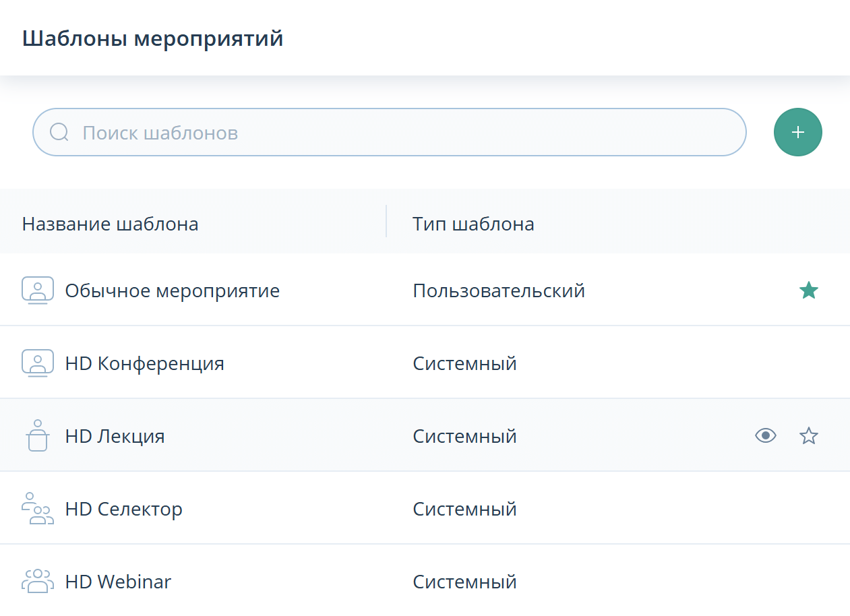The height and width of the screenshot is (616, 850).
Task: Click the group icon next to HD Селектор
Action: click(37, 508)
